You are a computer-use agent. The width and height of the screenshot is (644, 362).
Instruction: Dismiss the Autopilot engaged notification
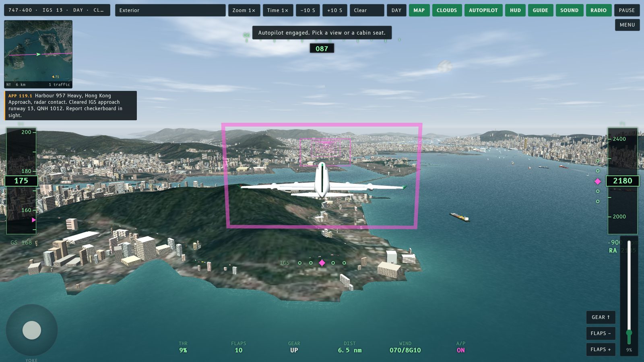click(x=322, y=33)
